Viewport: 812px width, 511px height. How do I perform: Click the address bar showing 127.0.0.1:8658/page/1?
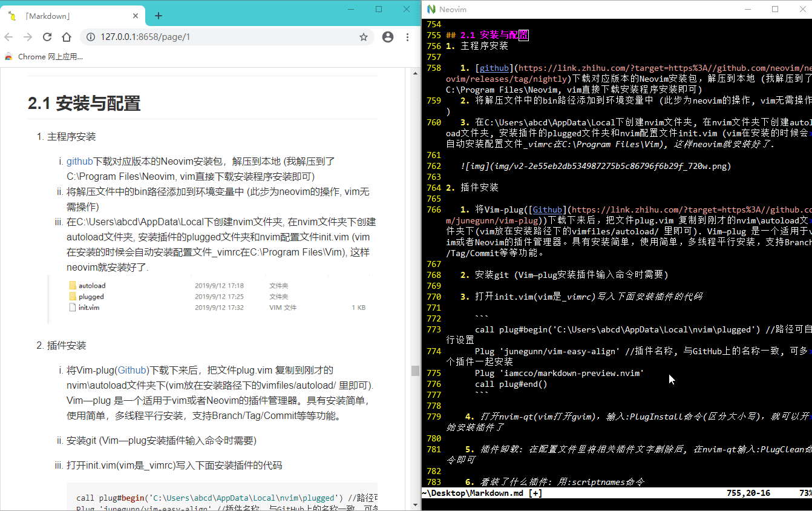[227, 37]
